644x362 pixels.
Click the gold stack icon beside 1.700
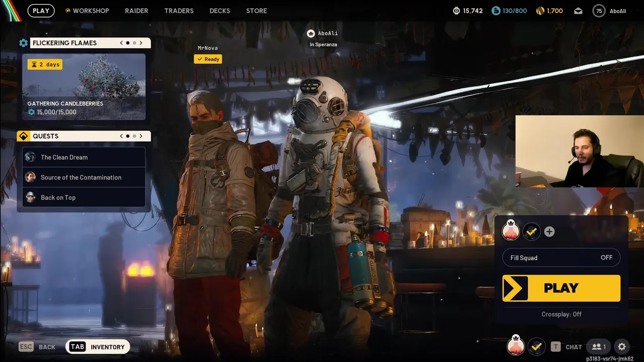click(x=540, y=11)
